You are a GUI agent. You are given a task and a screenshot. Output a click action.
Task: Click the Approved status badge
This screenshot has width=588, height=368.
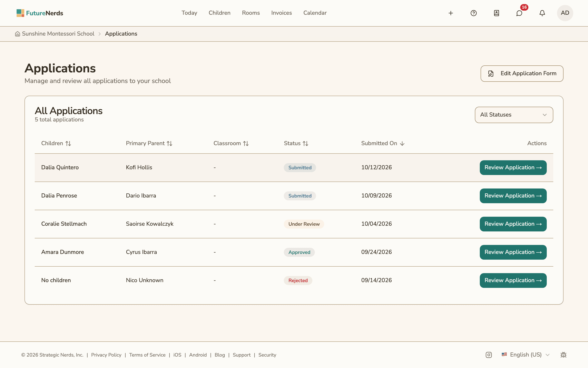[299, 252]
